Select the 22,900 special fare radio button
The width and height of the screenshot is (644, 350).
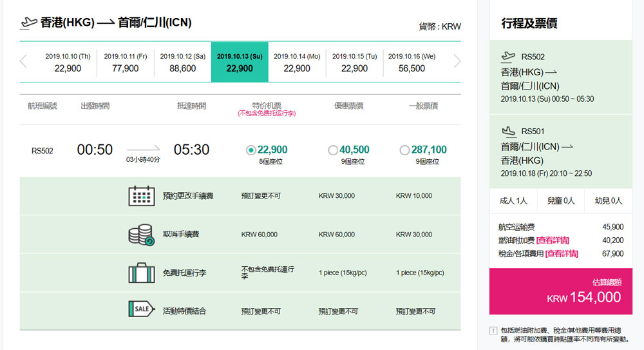pyautogui.click(x=251, y=150)
